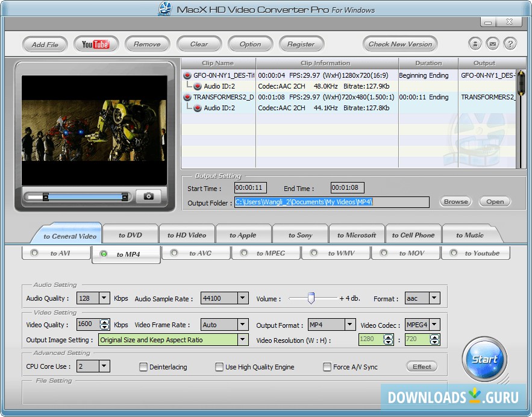Click the red icon beside GFO-0N-NY1 clip
The height and width of the screenshot is (417, 532).
187,75
